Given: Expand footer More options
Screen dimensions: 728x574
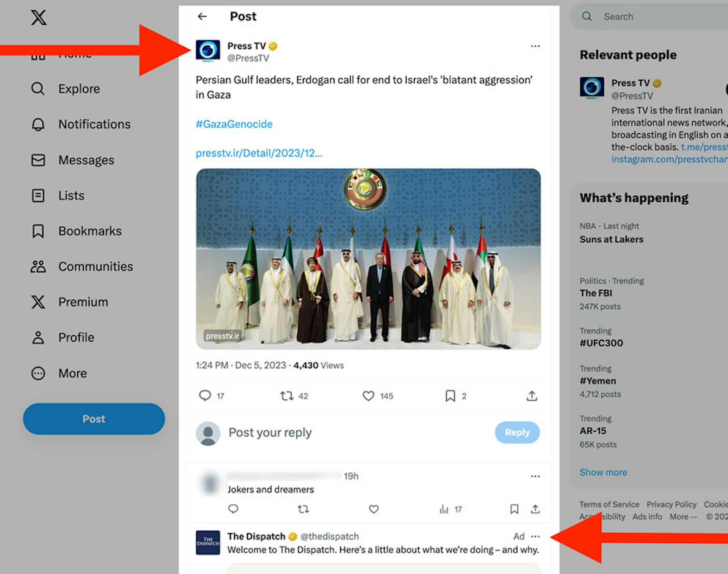Looking at the screenshot, I should click(x=683, y=516).
